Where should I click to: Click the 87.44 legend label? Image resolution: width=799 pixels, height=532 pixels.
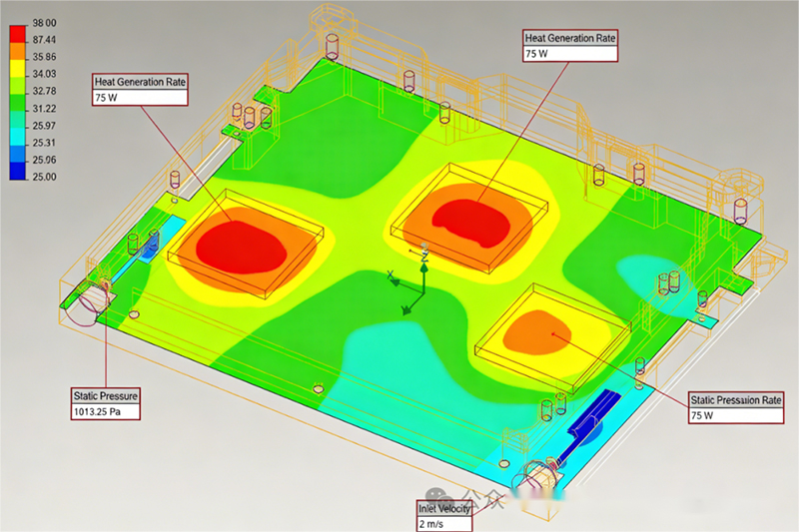pos(44,40)
